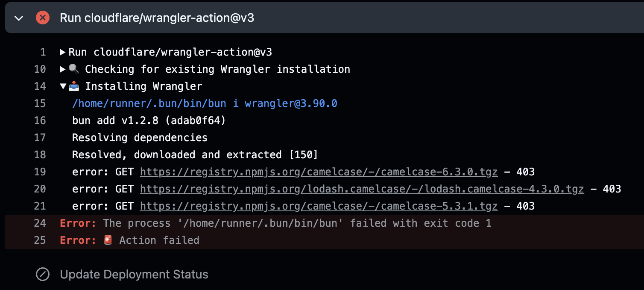This screenshot has width=644, height=290.
Task: Click the Error label on line 25
Action: [x=77, y=240]
